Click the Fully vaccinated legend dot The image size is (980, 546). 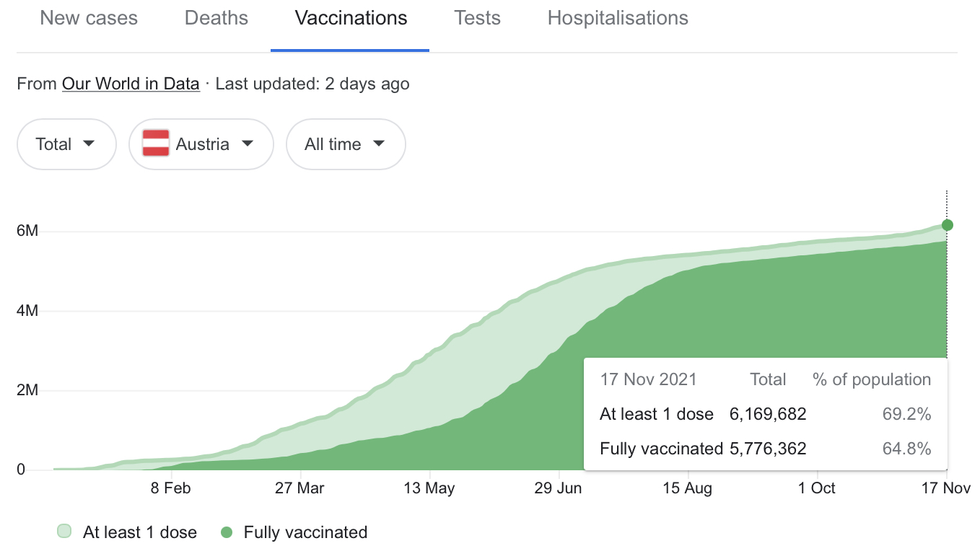pos(227,532)
